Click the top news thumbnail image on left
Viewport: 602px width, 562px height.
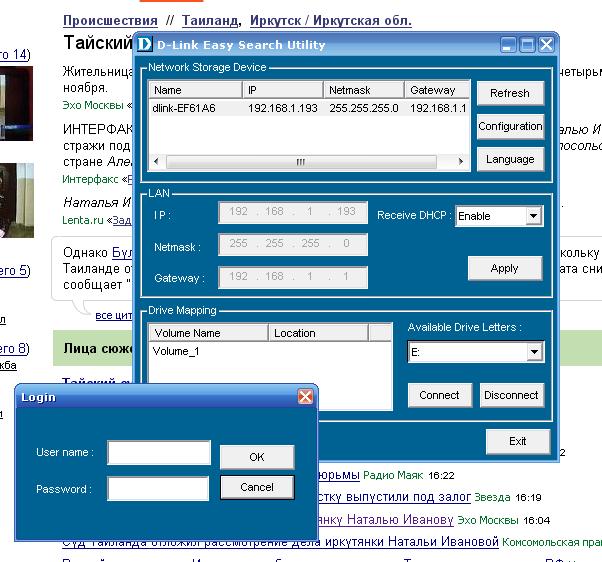[16, 103]
